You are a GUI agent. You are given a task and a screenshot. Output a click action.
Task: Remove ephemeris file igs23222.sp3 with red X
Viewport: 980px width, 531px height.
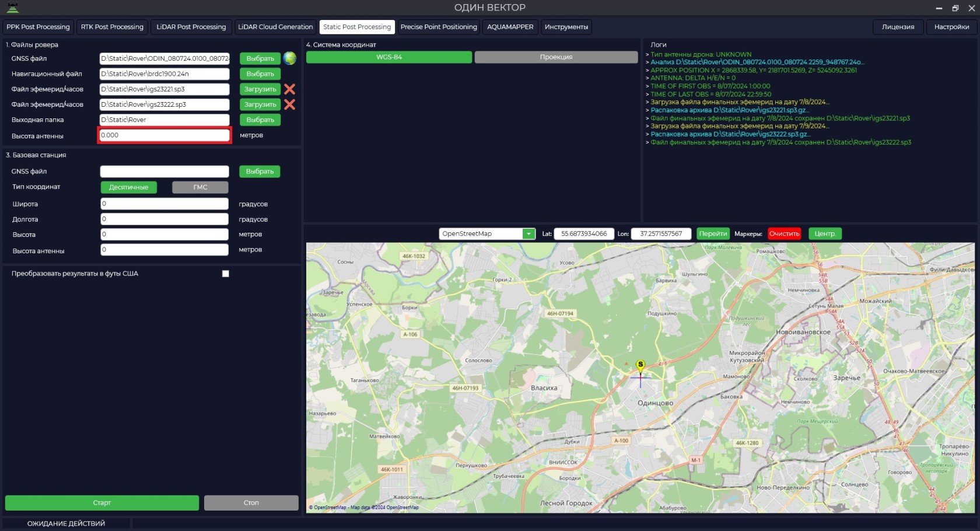(289, 104)
